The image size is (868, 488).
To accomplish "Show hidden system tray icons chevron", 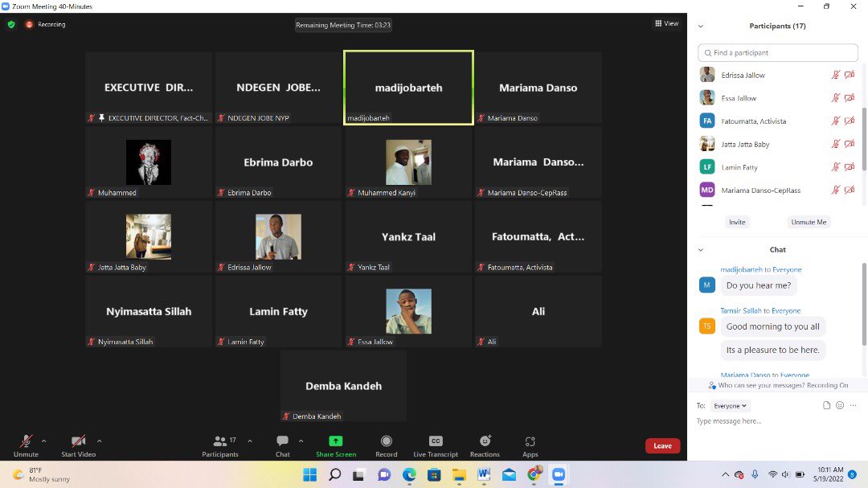I will click(x=725, y=474).
